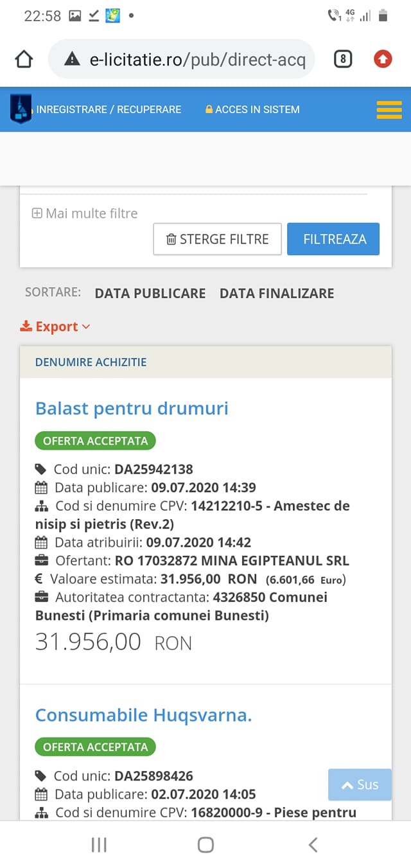
Task: Open the browser tab switcher showing 8
Action: [x=343, y=60]
